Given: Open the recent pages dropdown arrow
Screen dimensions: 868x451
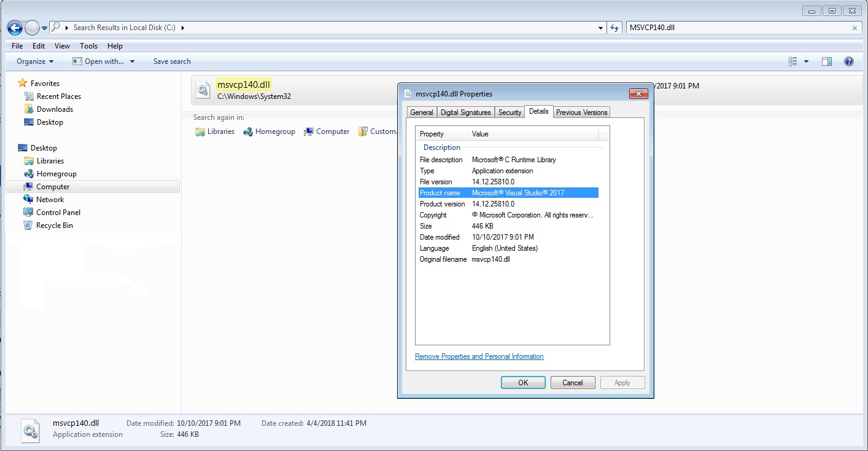Looking at the screenshot, I should tap(44, 28).
